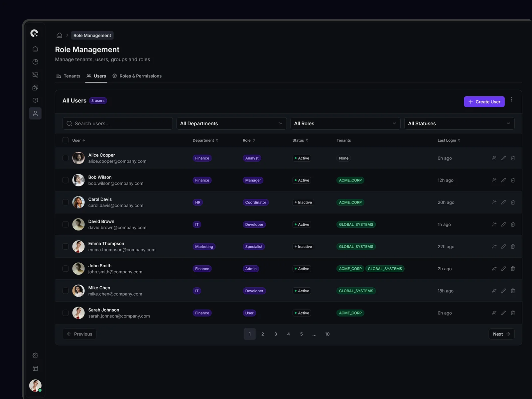The image size is (532, 399).
Task: Open the alert message sidebar icon
Action: coord(35,100)
